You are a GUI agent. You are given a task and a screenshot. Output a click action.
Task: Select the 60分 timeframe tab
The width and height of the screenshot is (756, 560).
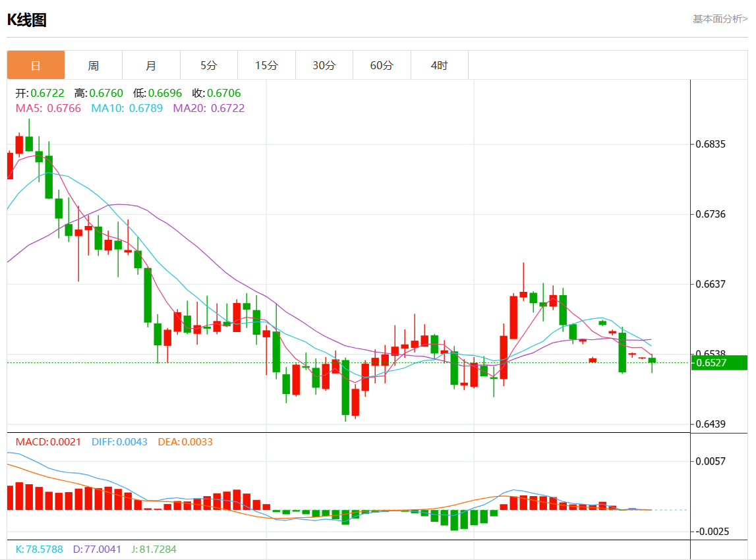click(382, 65)
